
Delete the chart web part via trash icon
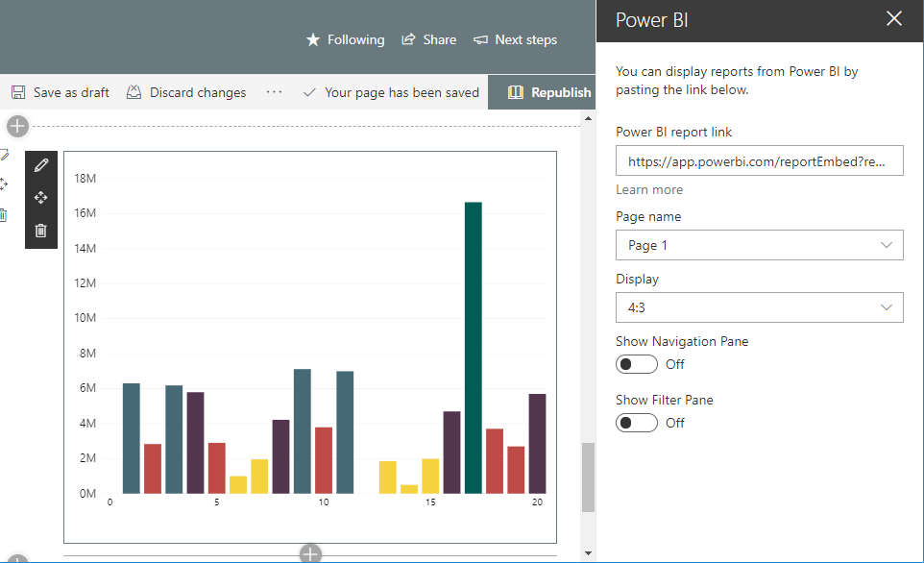[x=40, y=231]
